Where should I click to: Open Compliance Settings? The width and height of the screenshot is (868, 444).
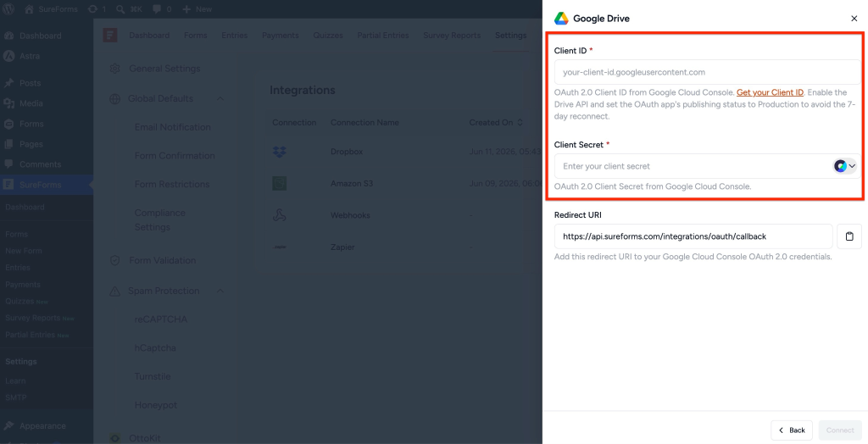pyautogui.click(x=160, y=219)
